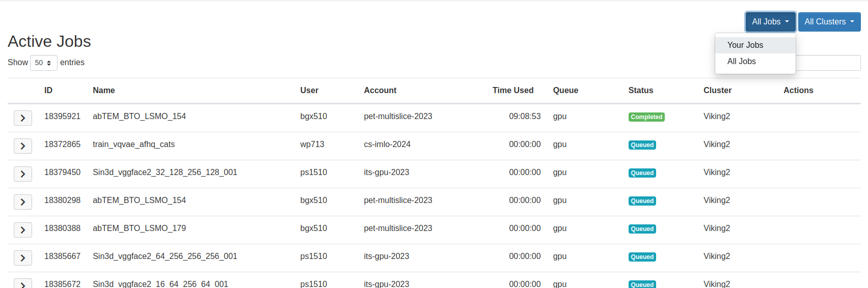The width and height of the screenshot is (868, 288).
Task: Expand details of job 18372865
Action: 23,146
